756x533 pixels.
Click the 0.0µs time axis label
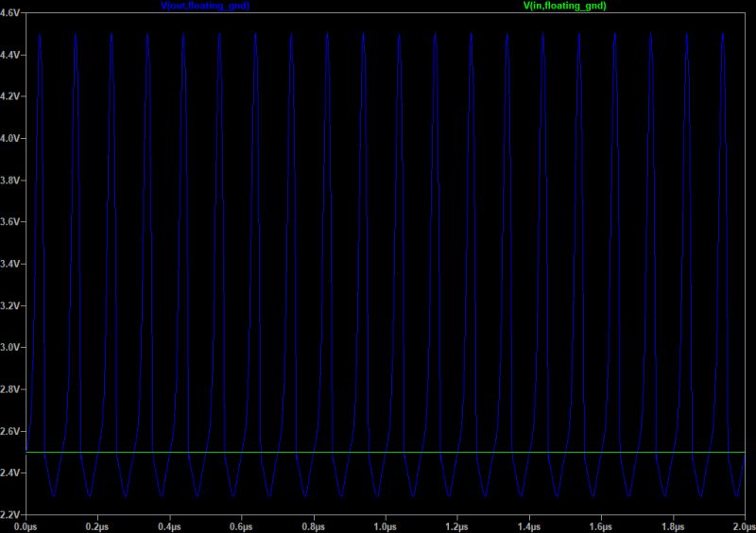(26, 526)
